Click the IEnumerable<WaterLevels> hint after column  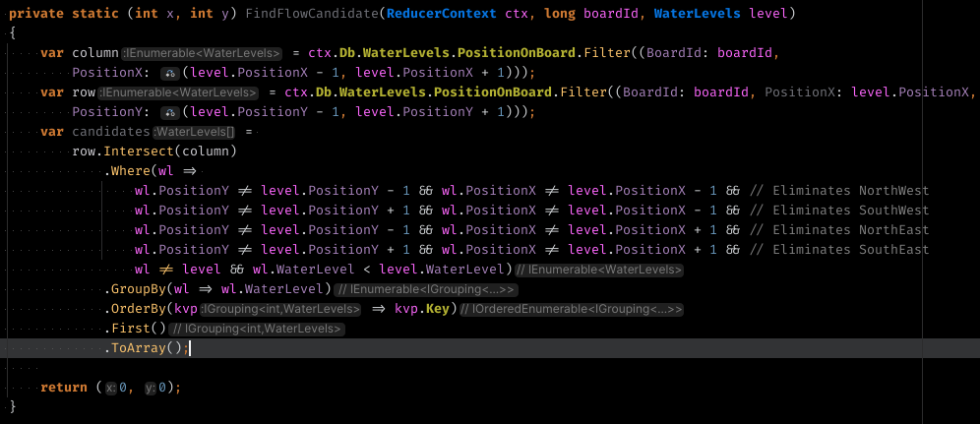coord(202,53)
